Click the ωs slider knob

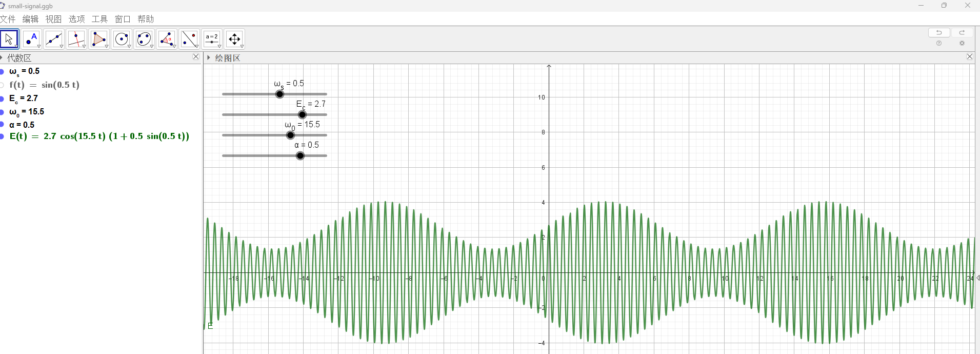click(279, 94)
